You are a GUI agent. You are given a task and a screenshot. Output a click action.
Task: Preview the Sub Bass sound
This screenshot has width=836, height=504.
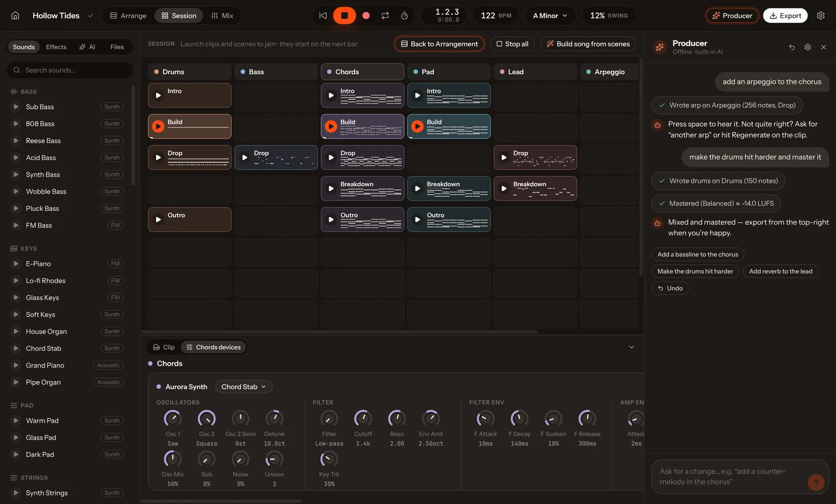16,107
